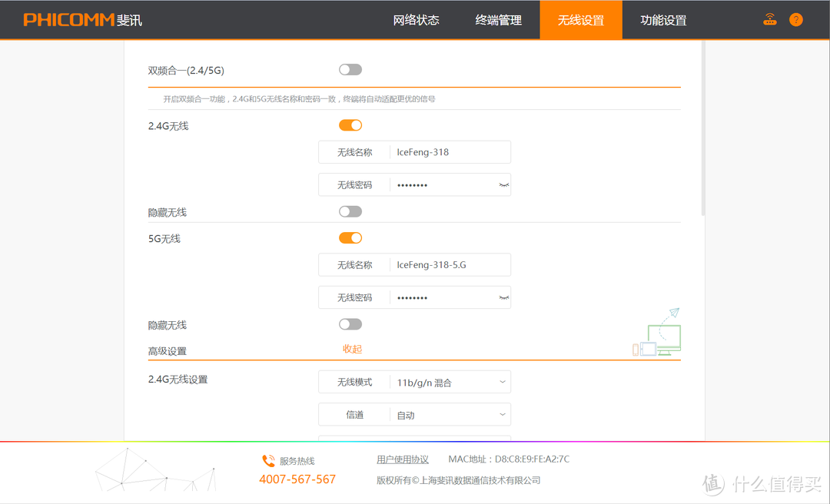This screenshot has height=504, width=830.
Task: Enable the 双频合一(2.4/5G) switch
Action: (x=350, y=69)
